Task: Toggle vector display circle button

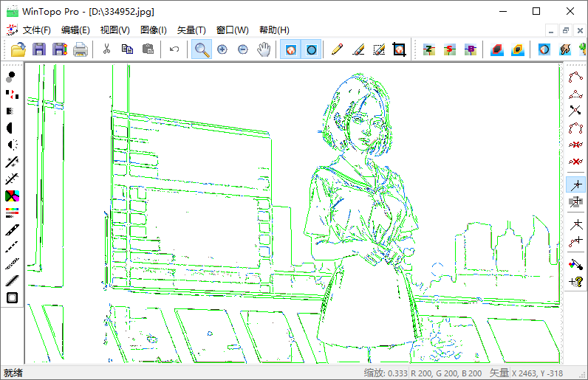Action: click(x=311, y=49)
